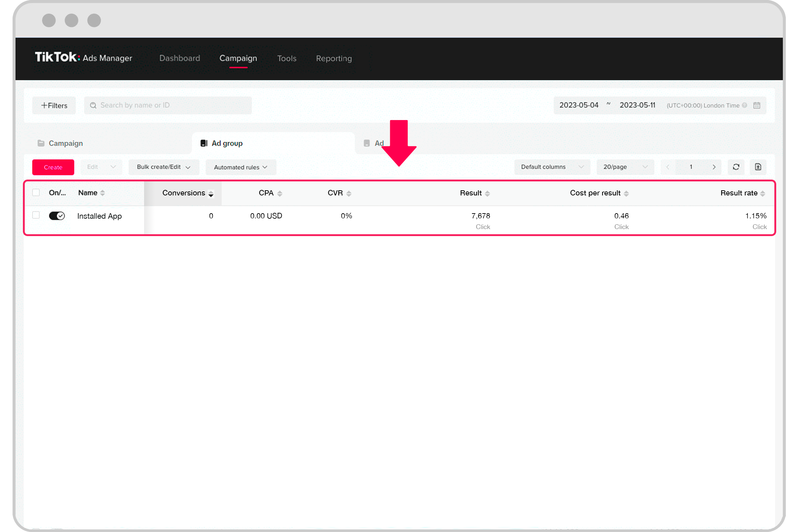Open the Bulk create/Edit dropdown
798x532 pixels.
point(164,167)
